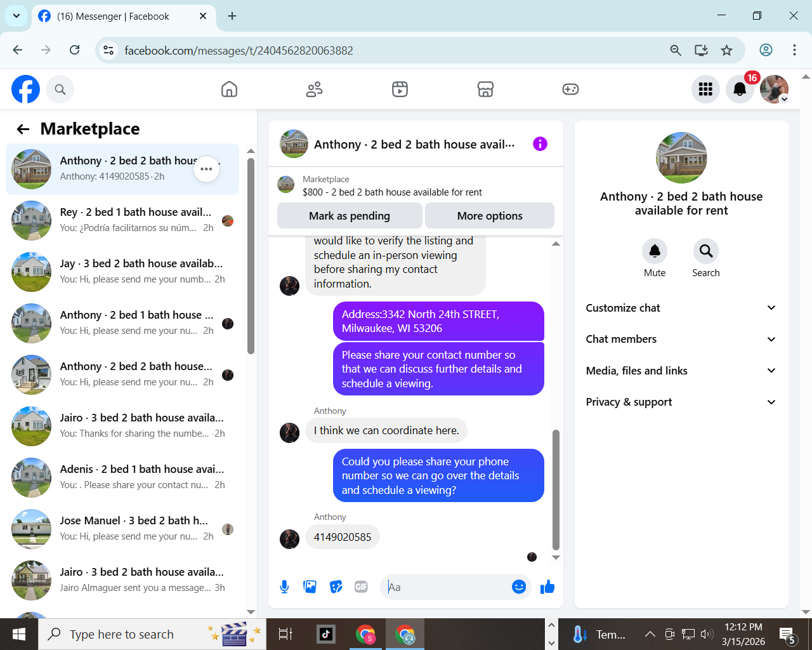Click the address message 3342 North 24th STREET
This screenshot has width=812, height=650.
[438, 321]
